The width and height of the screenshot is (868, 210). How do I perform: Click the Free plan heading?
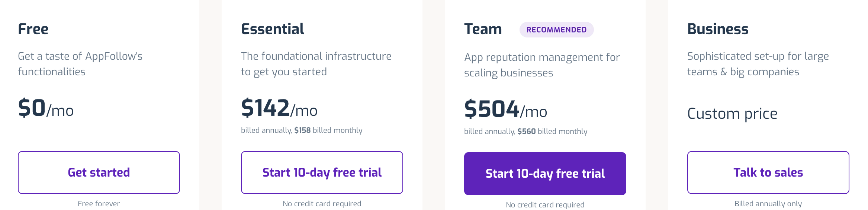[x=33, y=29]
